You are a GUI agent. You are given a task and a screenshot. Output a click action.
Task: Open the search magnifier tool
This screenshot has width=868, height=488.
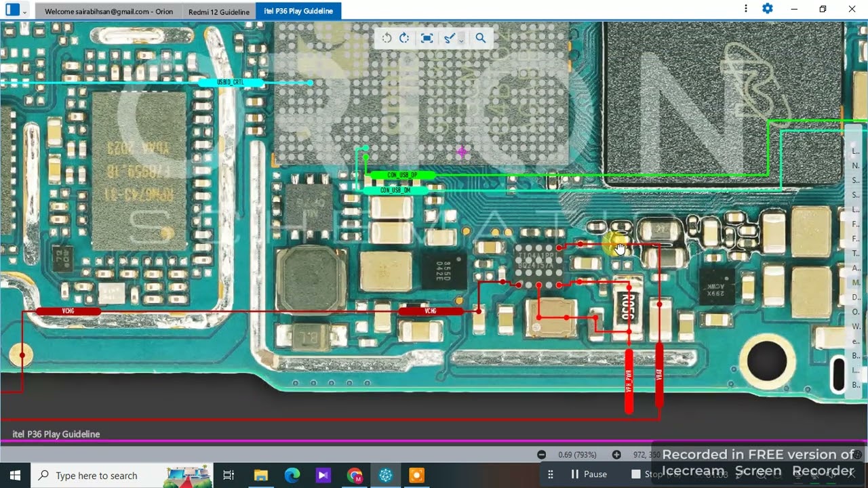481,38
